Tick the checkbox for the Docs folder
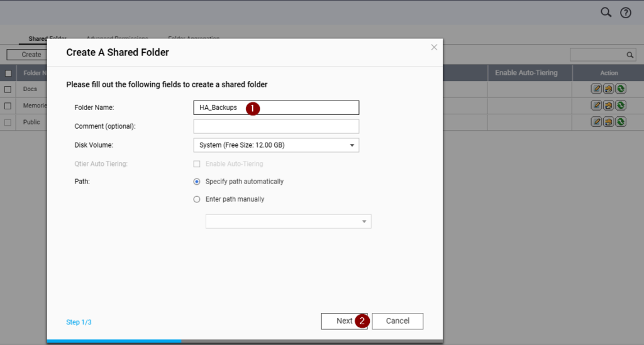This screenshot has width=644, height=345. tap(8, 89)
